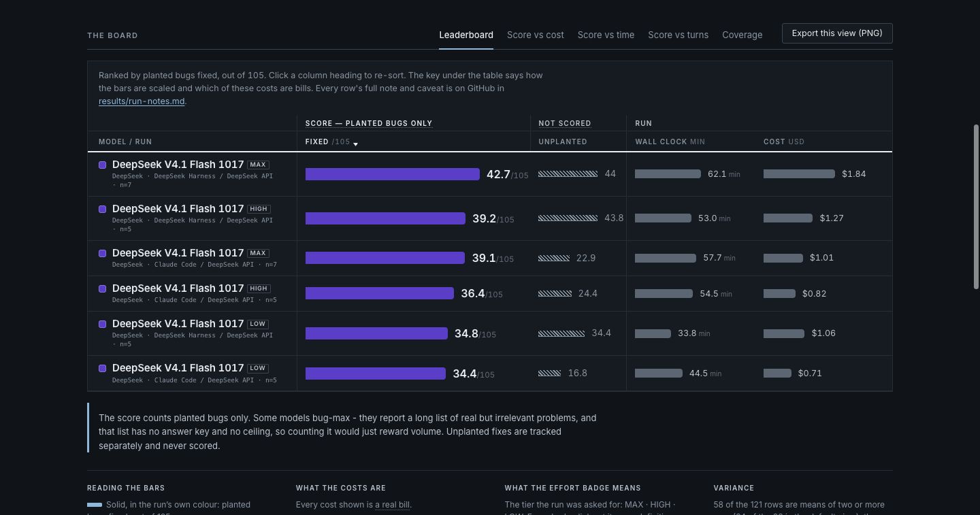Sort by the MODEL / RUN column heading
The height and width of the screenshot is (515, 980).
point(125,142)
